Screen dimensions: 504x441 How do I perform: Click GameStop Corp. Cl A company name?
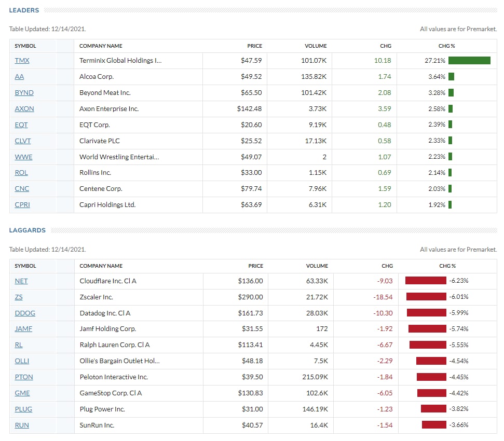[111, 393]
